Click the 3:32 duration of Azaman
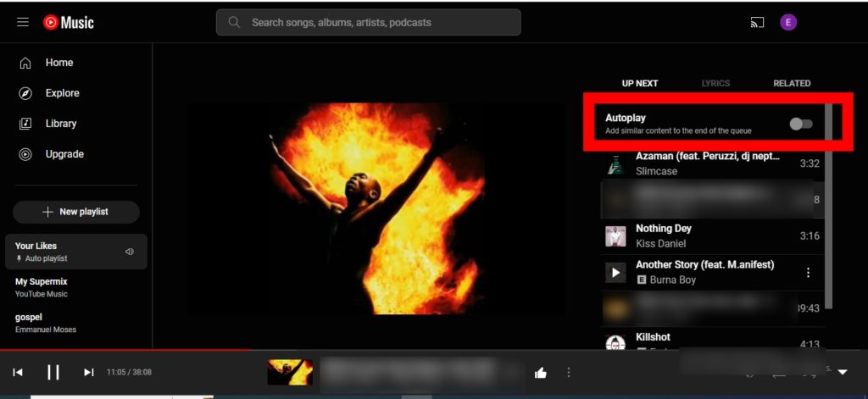This screenshot has width=868, height=399. point(810,163)
